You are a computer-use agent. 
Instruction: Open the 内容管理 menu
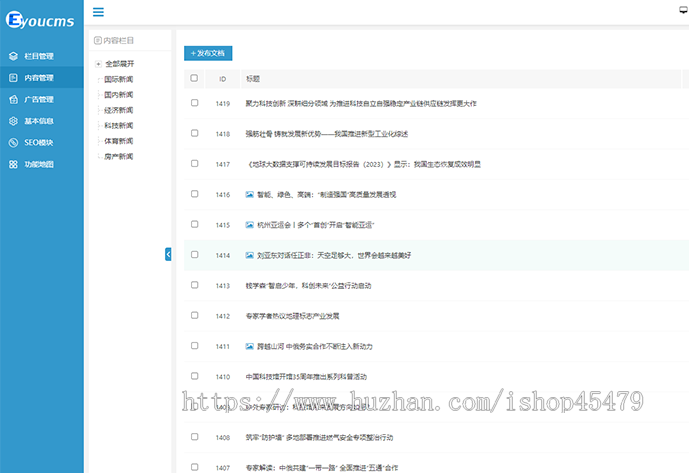click(42, 77)
